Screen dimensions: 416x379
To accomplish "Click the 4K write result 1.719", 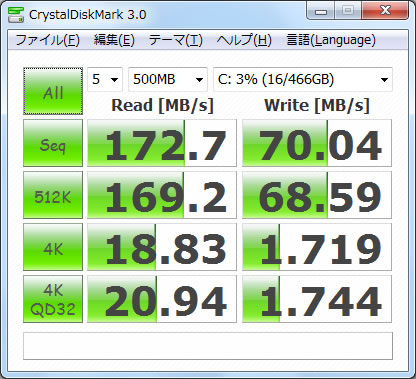I will (317, 247).
